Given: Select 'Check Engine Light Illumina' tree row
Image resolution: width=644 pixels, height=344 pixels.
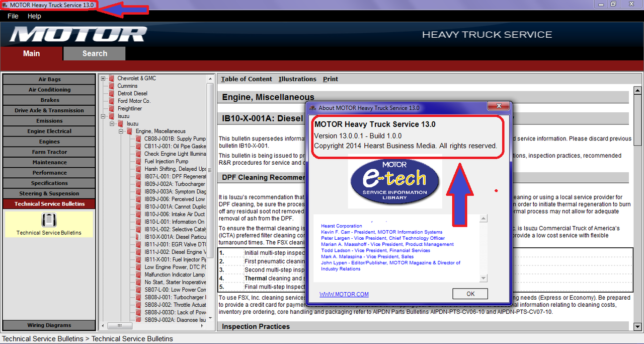Looking at the screenshot, I should 175,154.
